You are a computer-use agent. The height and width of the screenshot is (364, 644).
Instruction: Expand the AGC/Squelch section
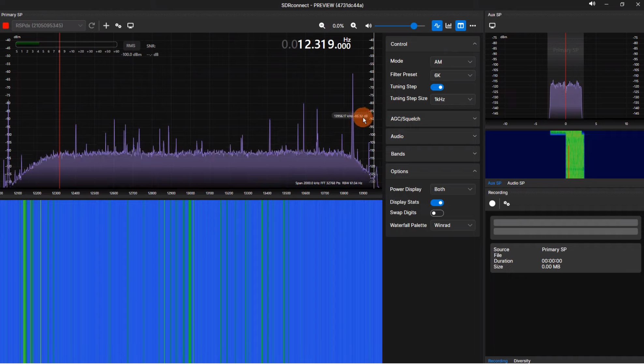point(432,119)
